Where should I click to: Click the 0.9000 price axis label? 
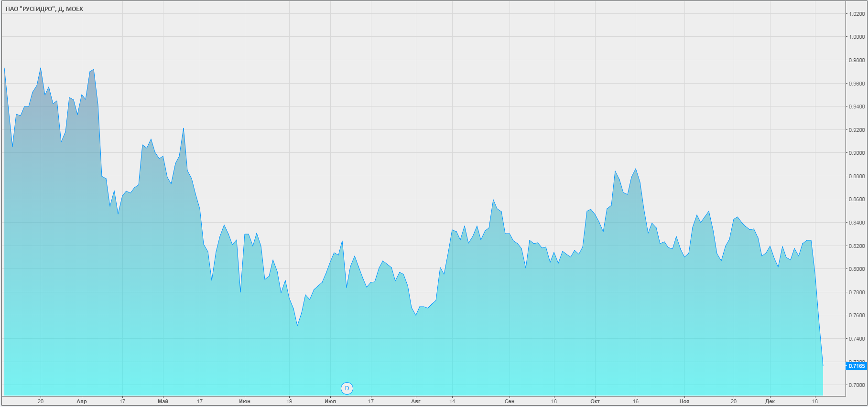(x=857, y=153)
